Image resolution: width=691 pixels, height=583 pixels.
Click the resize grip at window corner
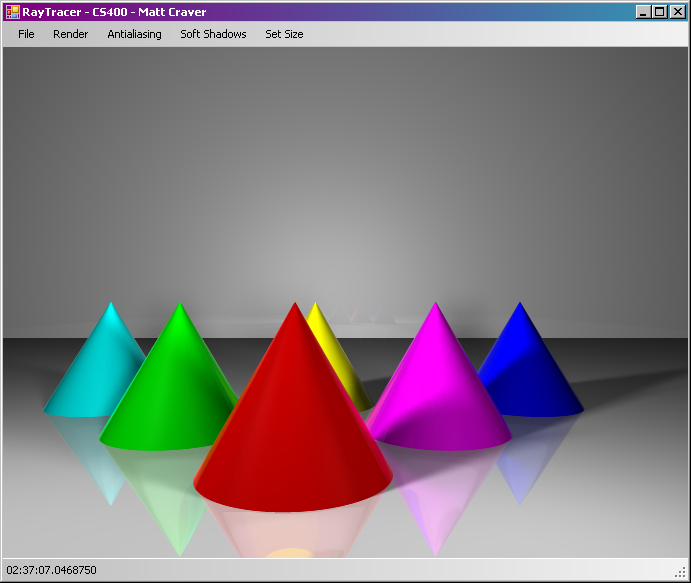(680, 572)
